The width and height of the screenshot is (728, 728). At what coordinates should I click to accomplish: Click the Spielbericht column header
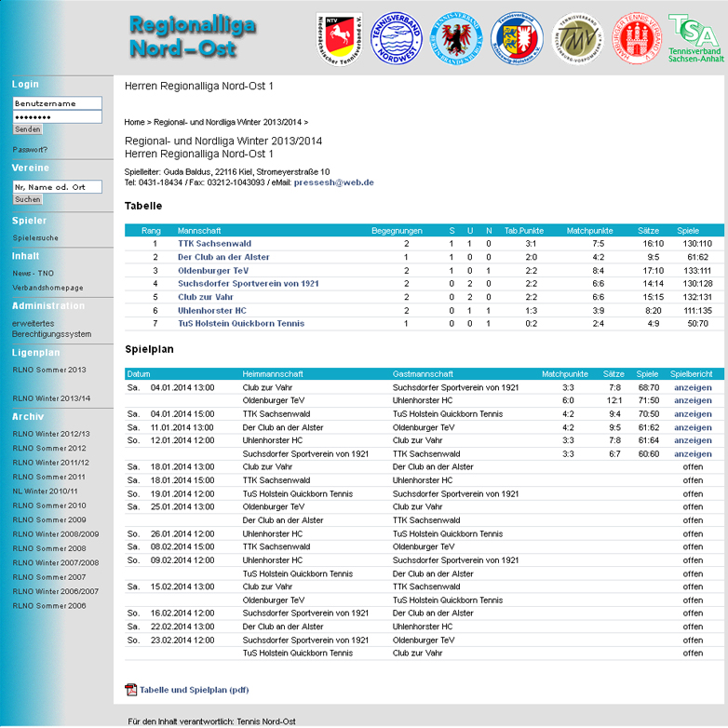[x=691, y=374]
